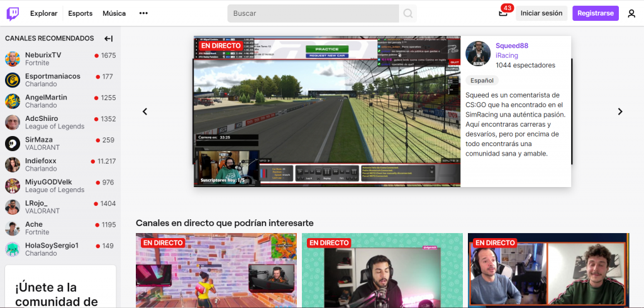Open the user account icon
The image size is (644, 308).
(x=631, y=14)
